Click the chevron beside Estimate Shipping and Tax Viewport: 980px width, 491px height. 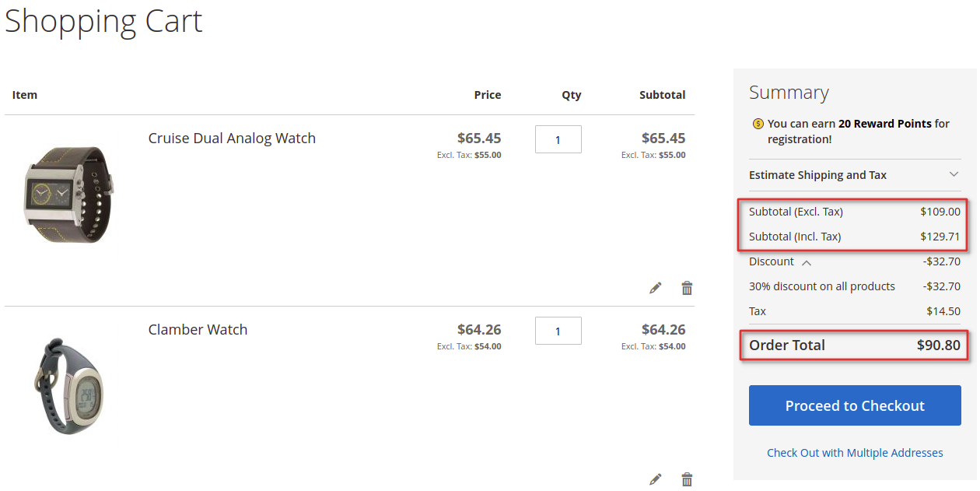point(954,174)
